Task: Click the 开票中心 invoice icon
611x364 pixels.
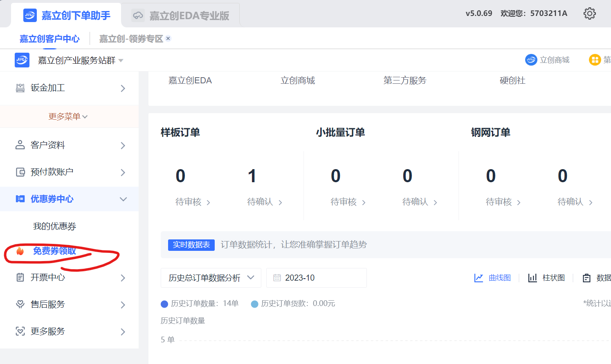Action: (20, 277)
